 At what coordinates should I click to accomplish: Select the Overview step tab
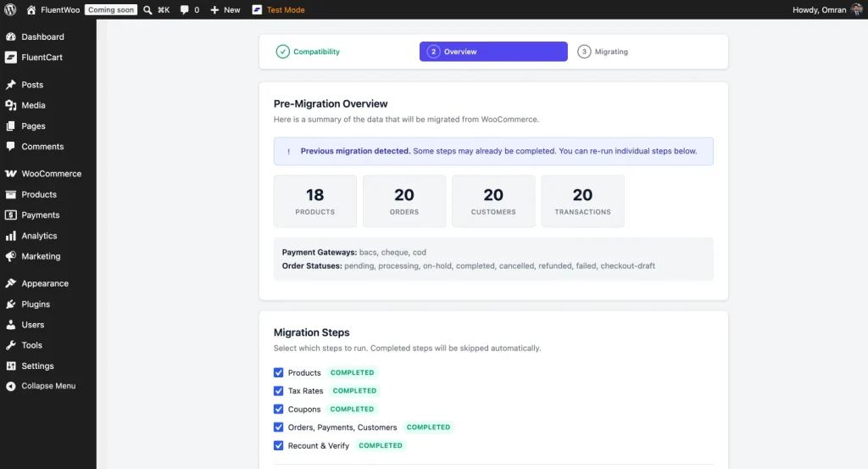493,52
